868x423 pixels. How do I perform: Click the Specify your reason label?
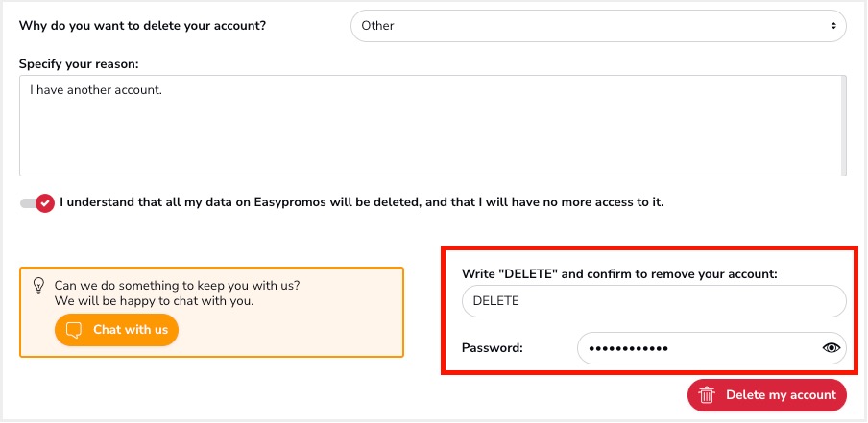pos(79,64)
